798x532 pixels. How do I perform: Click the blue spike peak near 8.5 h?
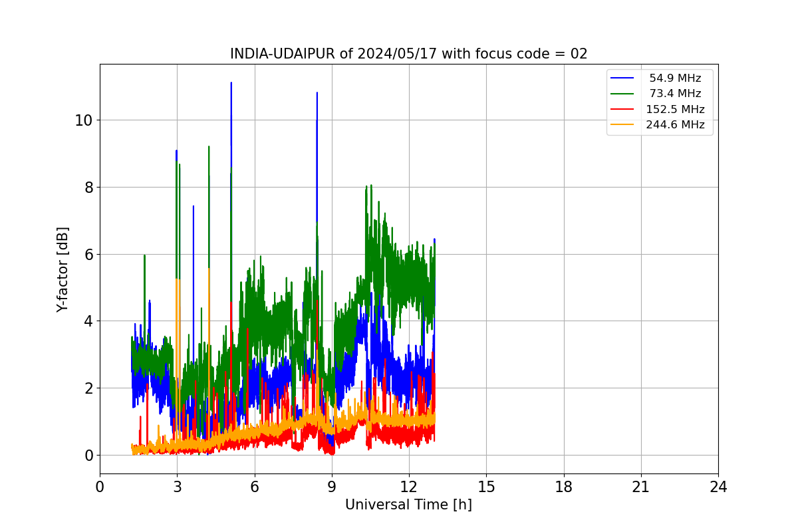click(x=317, y=94)
